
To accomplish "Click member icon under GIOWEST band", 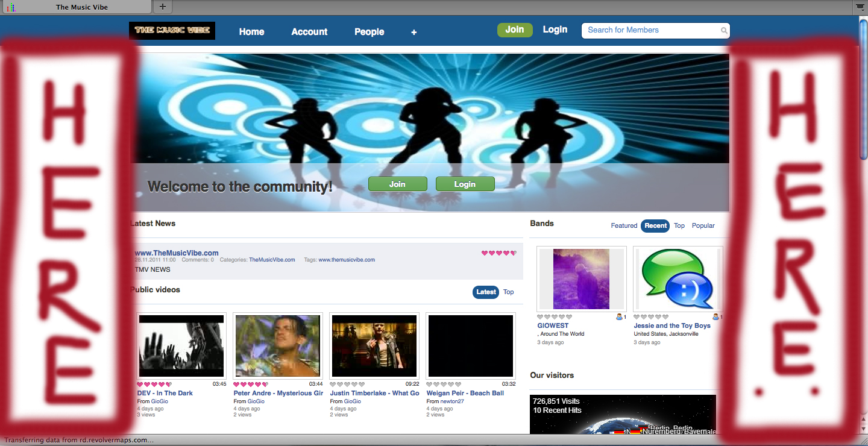I will coord(620,317).
